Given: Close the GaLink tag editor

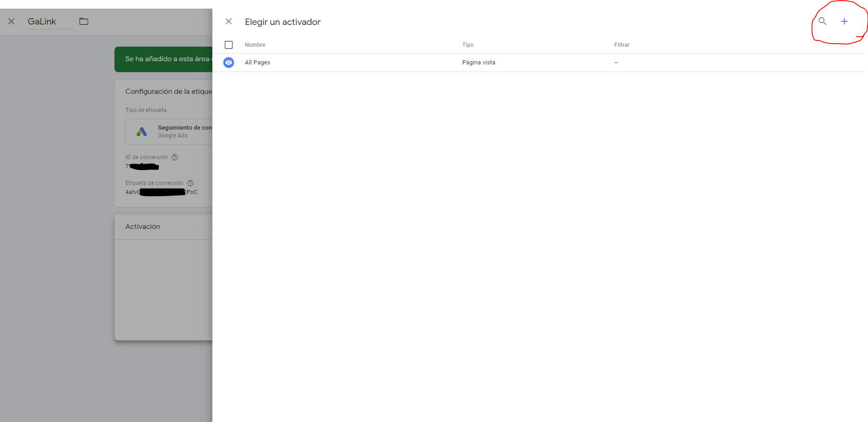Looking at the screenshot, I should 11,21.
